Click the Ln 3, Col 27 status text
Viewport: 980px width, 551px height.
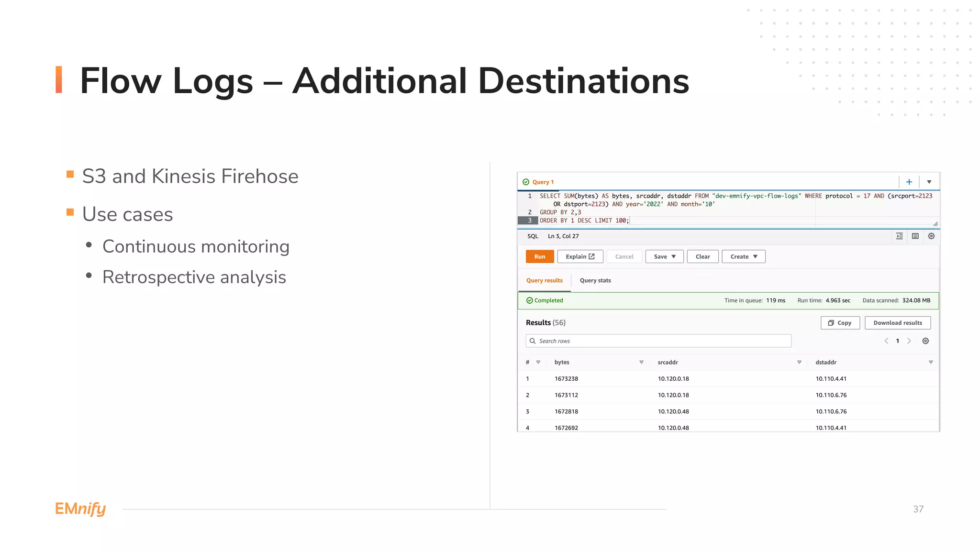point(563,236)
